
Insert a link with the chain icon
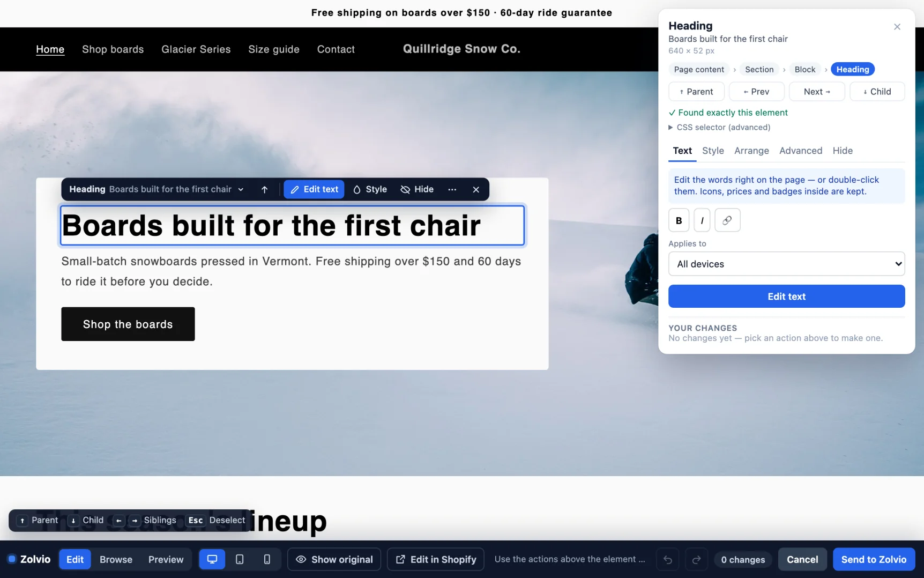click(727, 220)
